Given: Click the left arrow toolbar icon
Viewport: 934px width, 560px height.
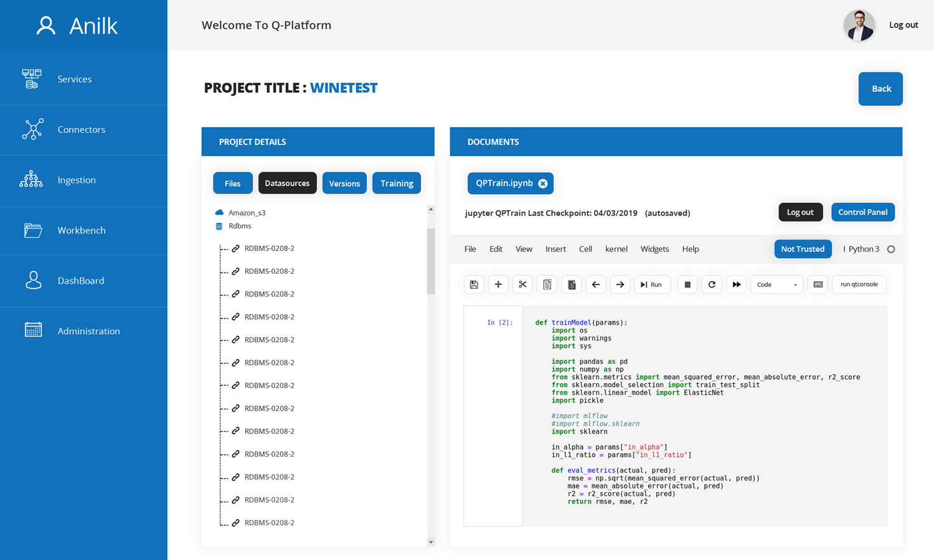Looking at the screenshot, I should [595, 284].
